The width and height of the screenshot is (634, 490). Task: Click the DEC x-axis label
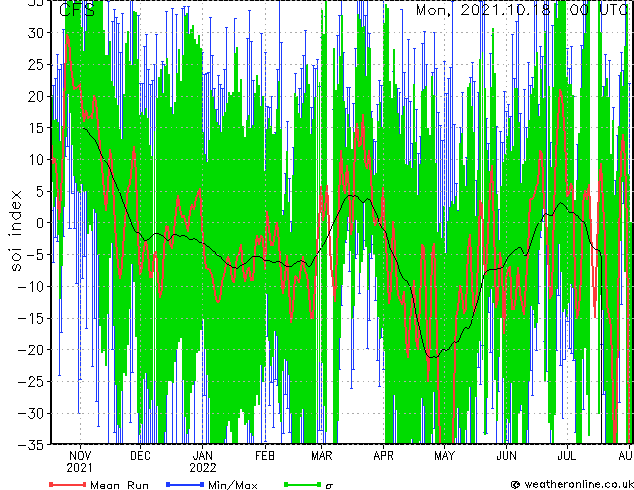(140, 456)
